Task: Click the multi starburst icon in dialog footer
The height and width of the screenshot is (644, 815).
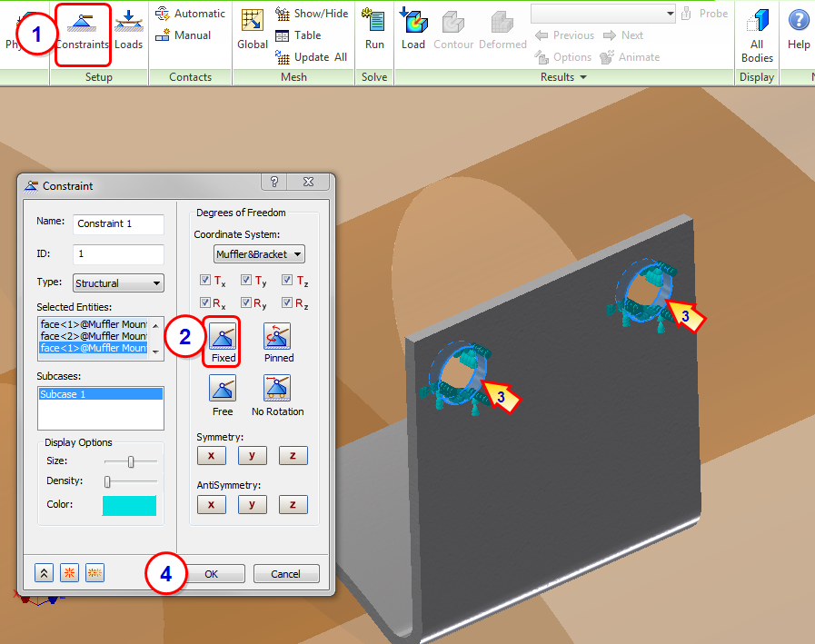Action: [94, 573]
